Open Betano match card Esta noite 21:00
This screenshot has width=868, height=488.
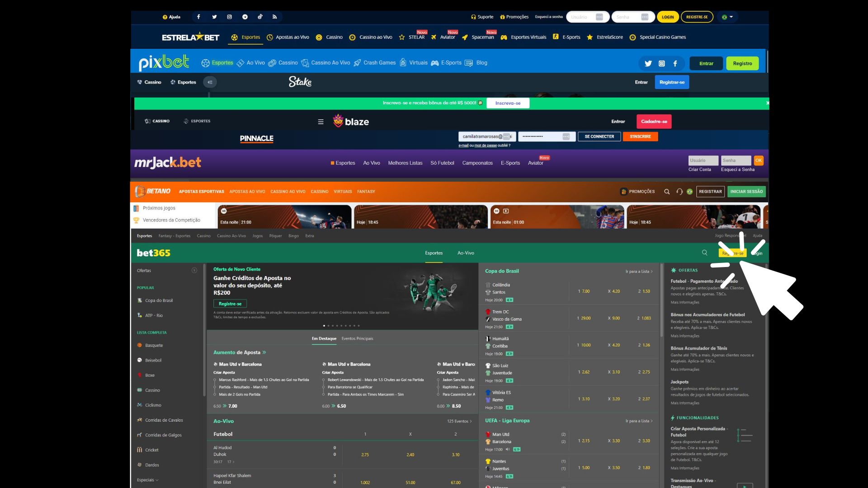pyautogui.click(x=284, y=216)
